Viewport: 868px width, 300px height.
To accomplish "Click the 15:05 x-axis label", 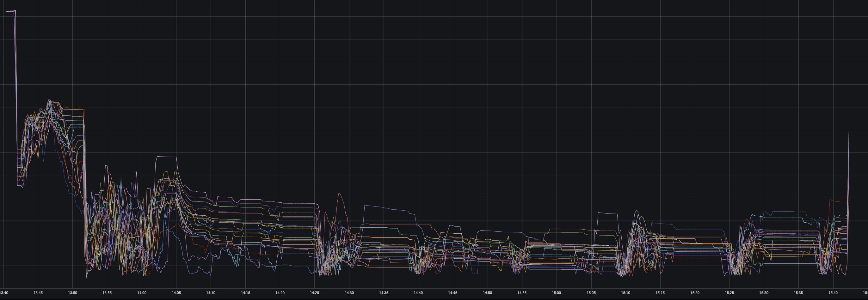I will (591, 293).
